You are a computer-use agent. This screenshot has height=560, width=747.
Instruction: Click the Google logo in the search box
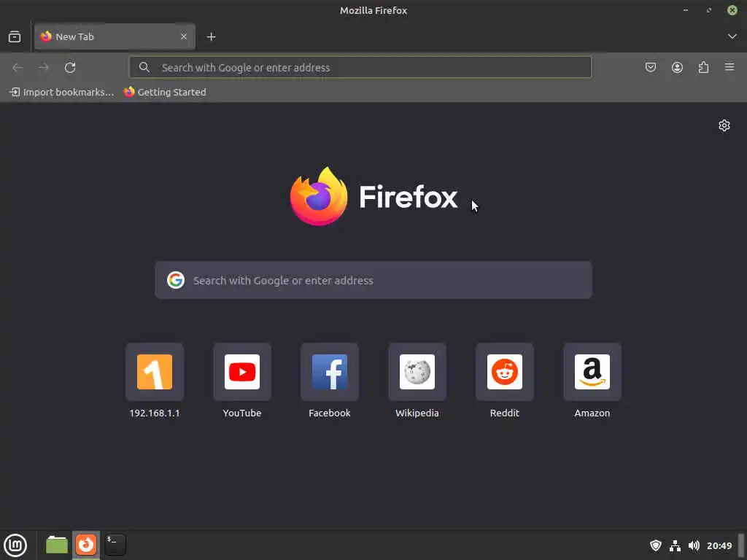click(176, 280)
